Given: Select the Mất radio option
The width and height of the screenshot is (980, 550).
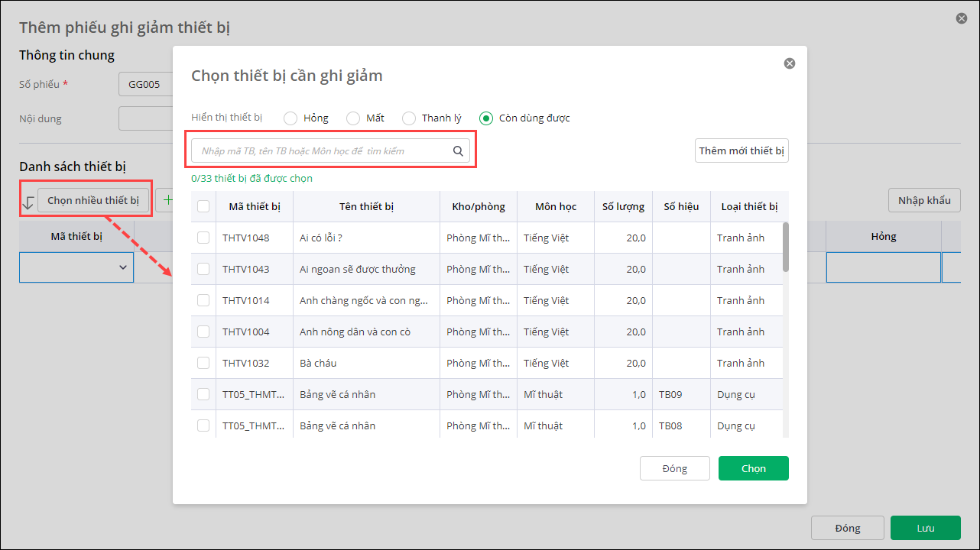Looking at the screenshot, I should pos(353,118).
